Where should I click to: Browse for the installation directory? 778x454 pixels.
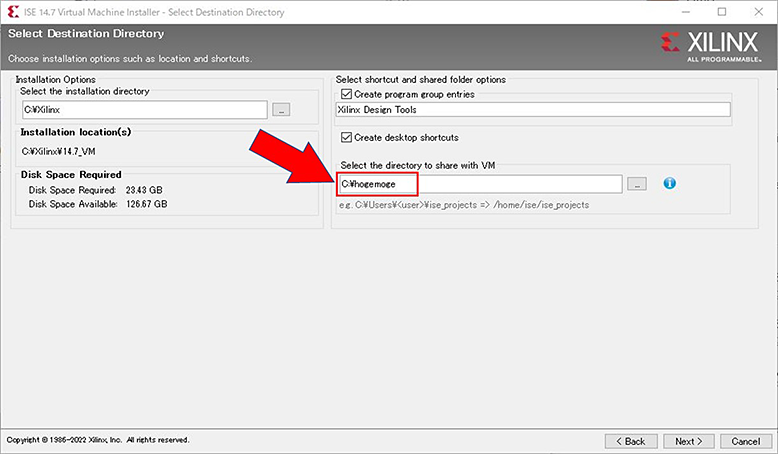click(x=281, y=110)
